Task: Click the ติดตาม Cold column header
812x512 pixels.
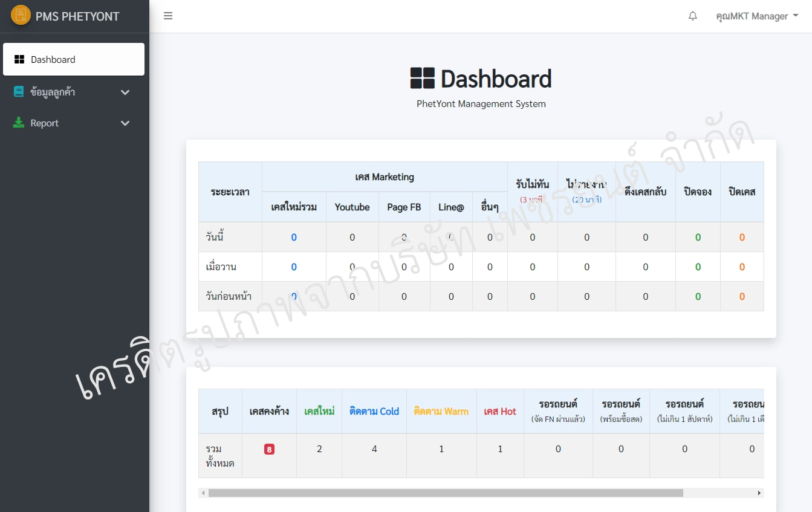Action: [374, 411]
